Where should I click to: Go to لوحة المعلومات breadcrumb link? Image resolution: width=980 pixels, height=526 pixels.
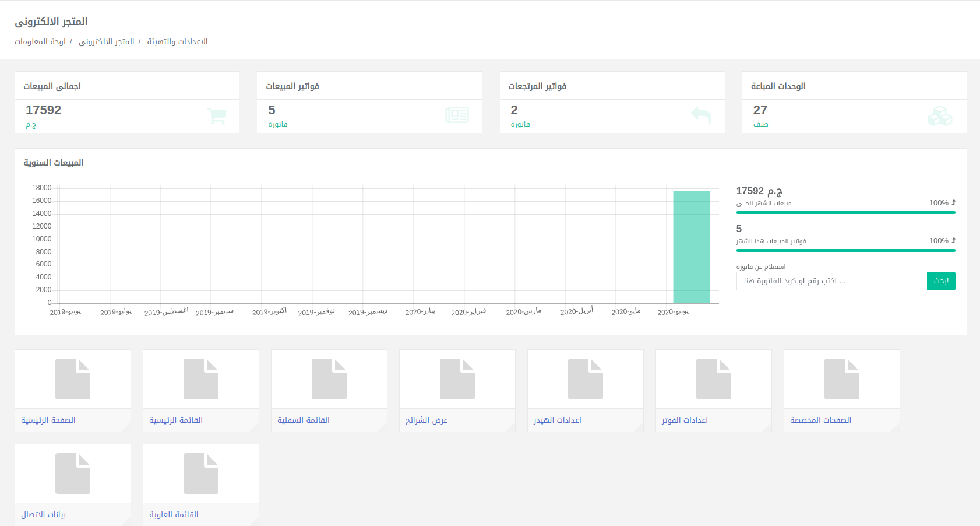(x=40, y=42)
